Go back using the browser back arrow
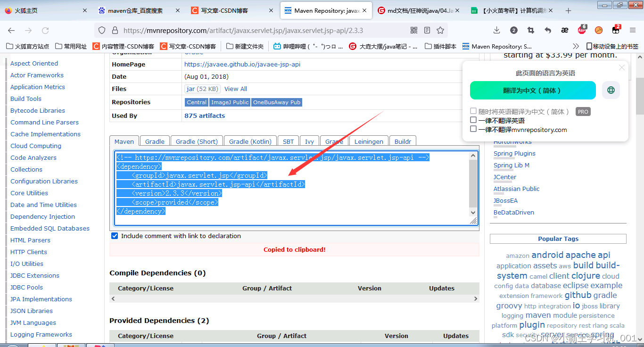The width and height of the screenshot is (644, 347). pyautogui.click(x=11, y=30)
